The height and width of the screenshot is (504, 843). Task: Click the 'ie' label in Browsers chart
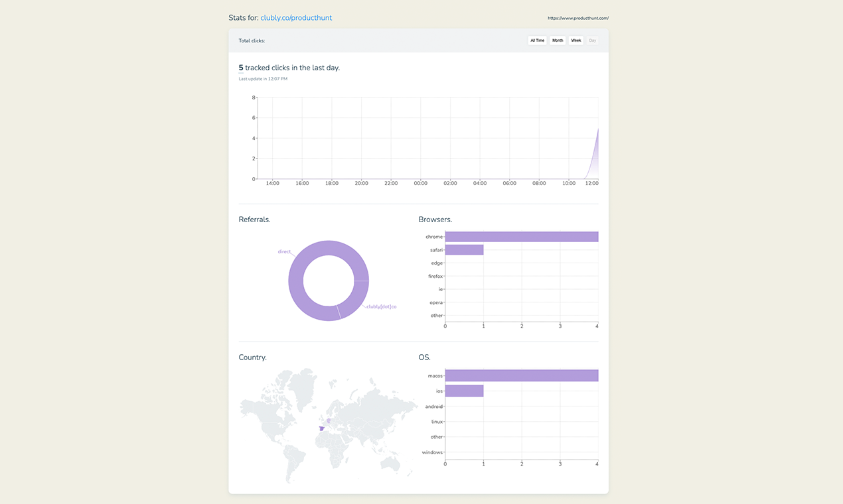(x=440, y=289)
